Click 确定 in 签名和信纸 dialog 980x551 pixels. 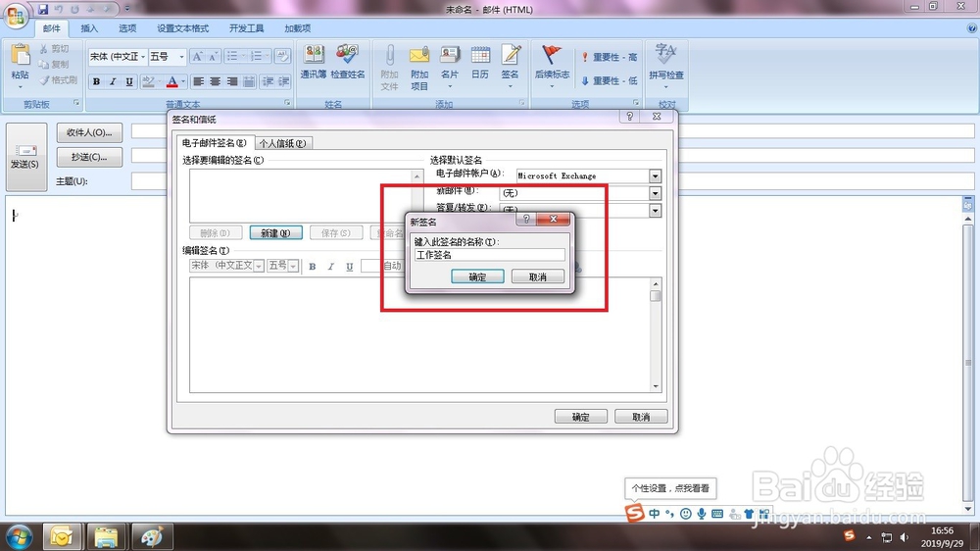pos(580,417)
